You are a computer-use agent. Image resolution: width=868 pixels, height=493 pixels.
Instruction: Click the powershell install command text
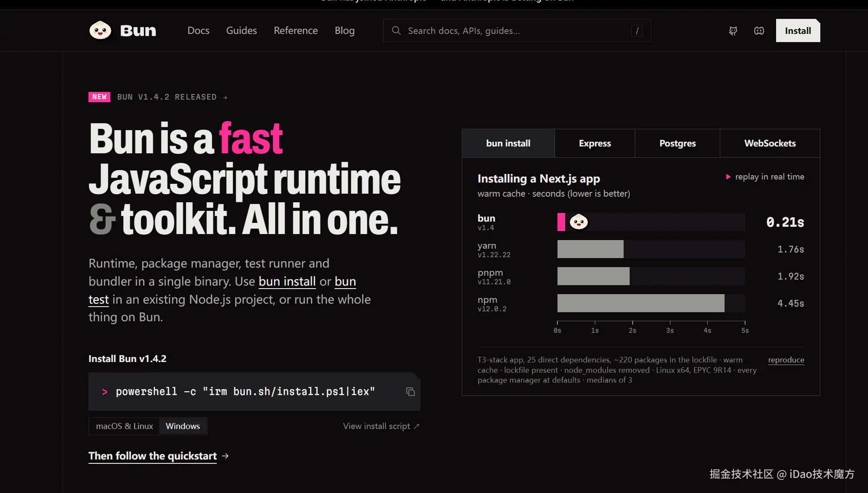[x=245, y=392]
